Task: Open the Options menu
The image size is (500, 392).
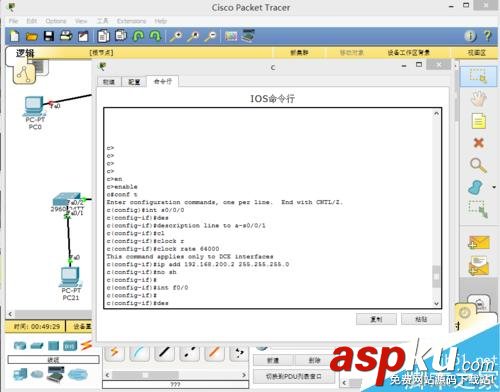Action: pyautogui.click(x=56, y=21)
